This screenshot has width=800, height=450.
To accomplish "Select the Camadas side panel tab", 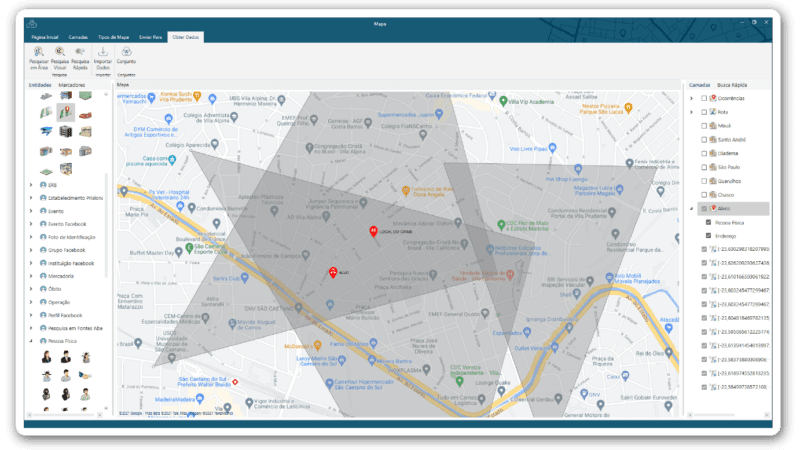I will (x=699, y=85).
